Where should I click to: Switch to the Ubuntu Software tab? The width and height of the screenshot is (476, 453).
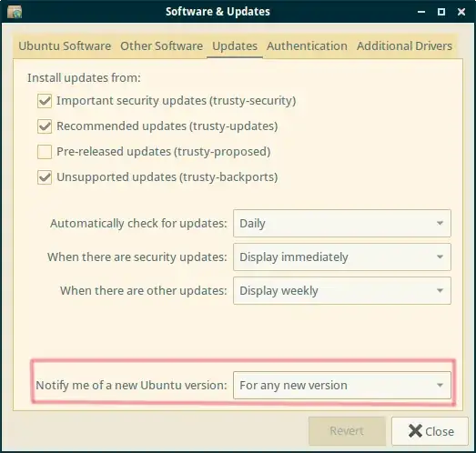(65, 46)
